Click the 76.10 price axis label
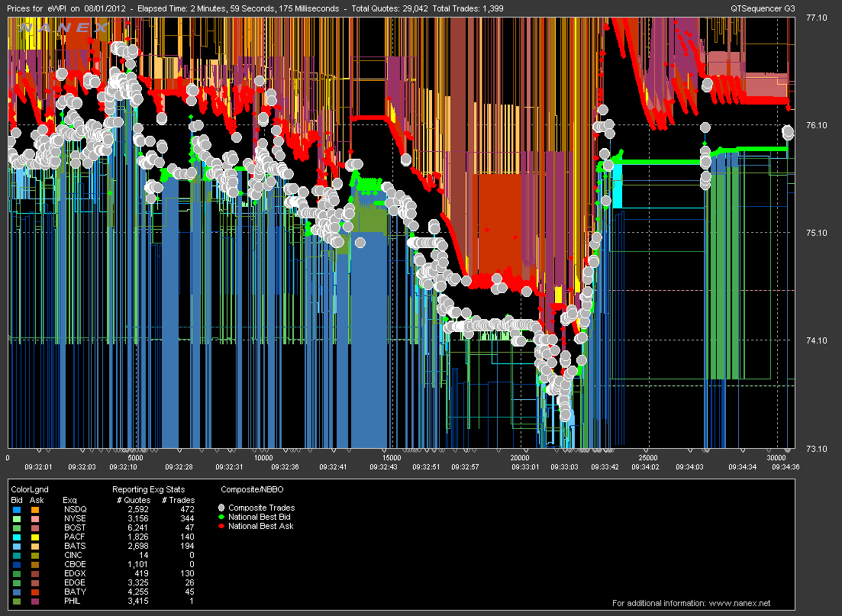842x616 pixels. pyautogui.click(x=817, y=125)
